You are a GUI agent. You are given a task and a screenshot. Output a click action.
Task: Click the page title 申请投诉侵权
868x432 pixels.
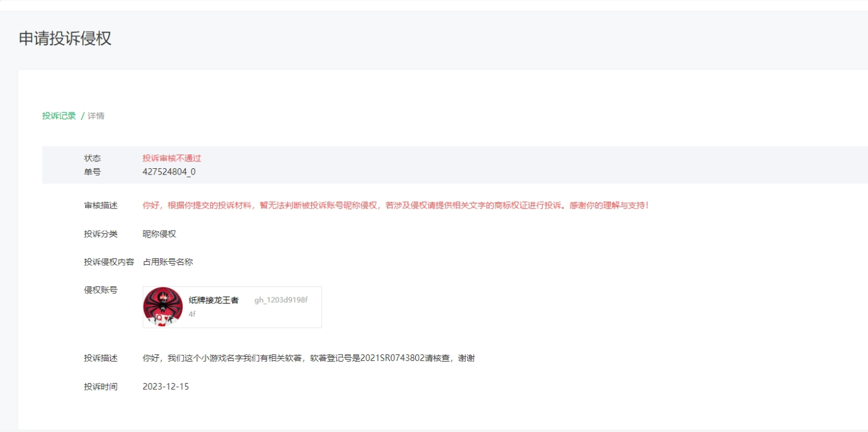tap(65, 39)
